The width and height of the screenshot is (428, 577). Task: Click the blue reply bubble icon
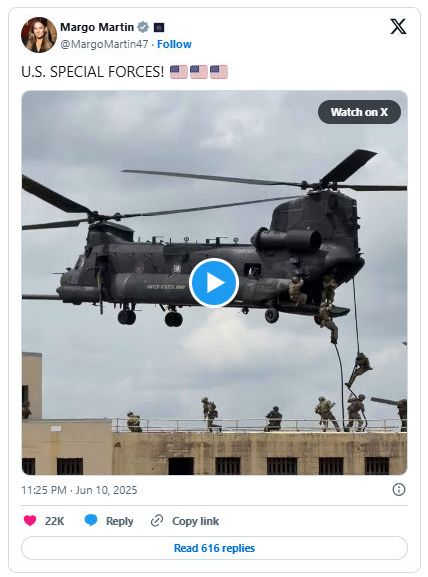click(91, 520)
